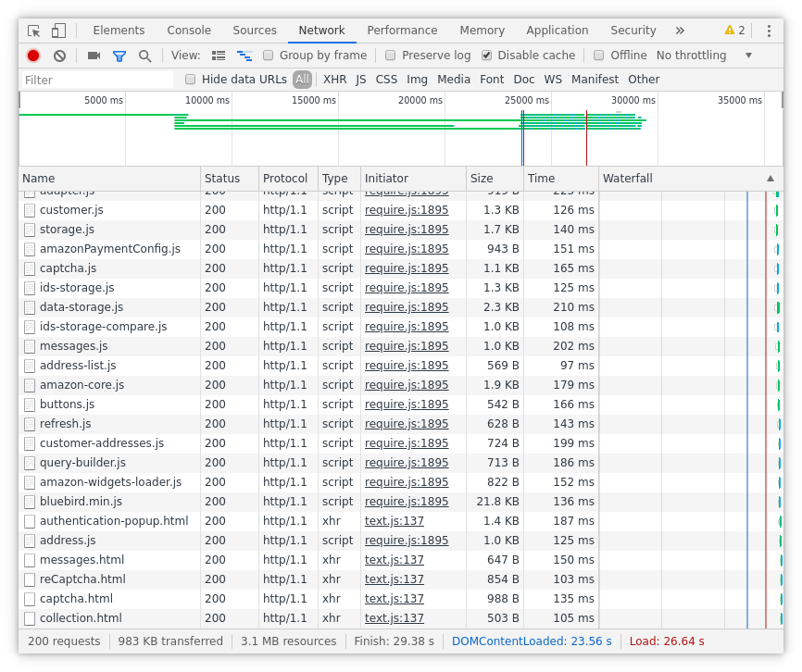
Task: Stop recording network log
Action: (32, 55)
